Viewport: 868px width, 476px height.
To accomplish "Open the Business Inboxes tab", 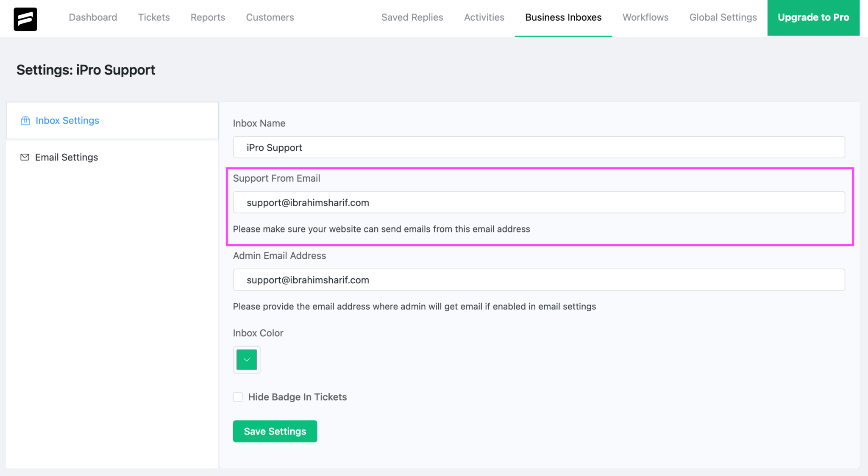I will (x=563, y=17).
